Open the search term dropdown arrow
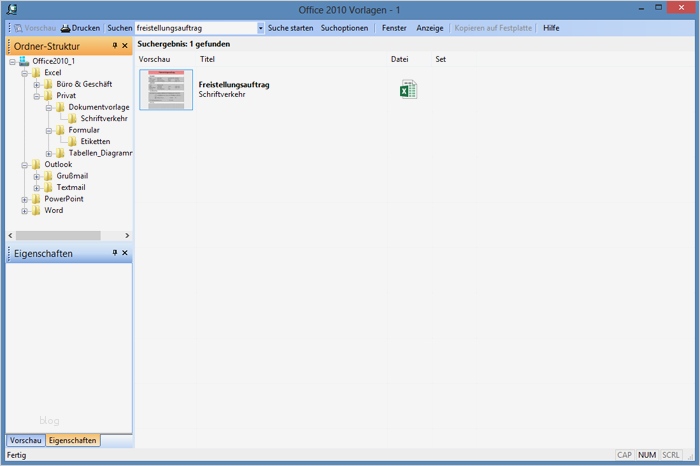The image size is (700, 466). click(x=260, y=28)
